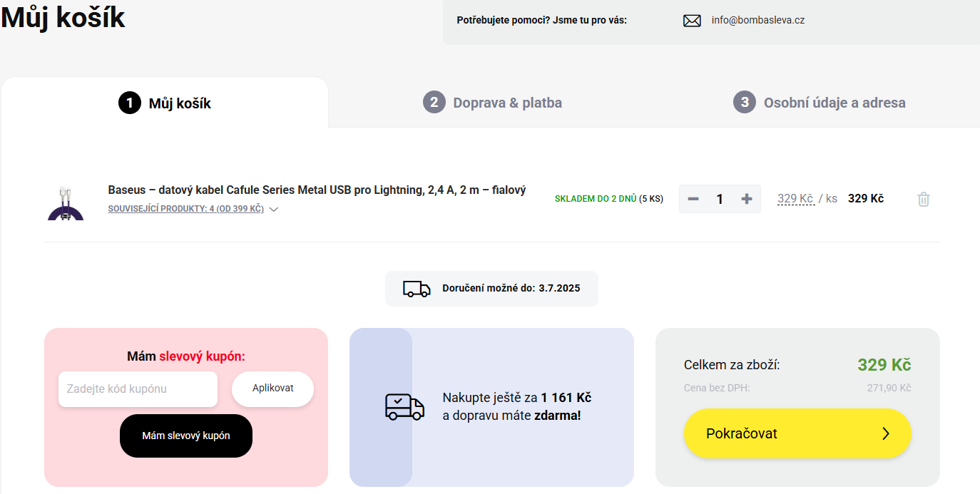
Task: Click the free shipping van icon
Action: pyautogui.click(x=404, y=407)
